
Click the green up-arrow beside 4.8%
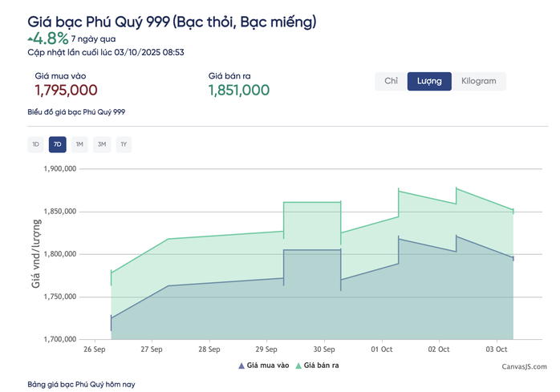click(30, 38)
